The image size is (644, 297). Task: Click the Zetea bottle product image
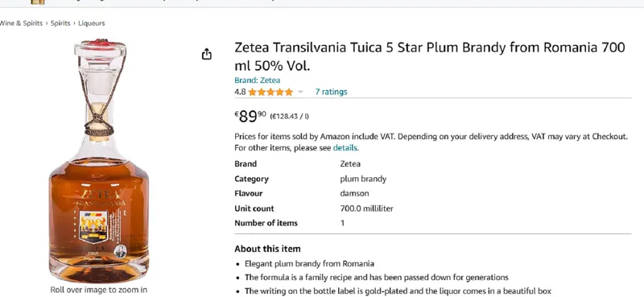tap(98, 160)
